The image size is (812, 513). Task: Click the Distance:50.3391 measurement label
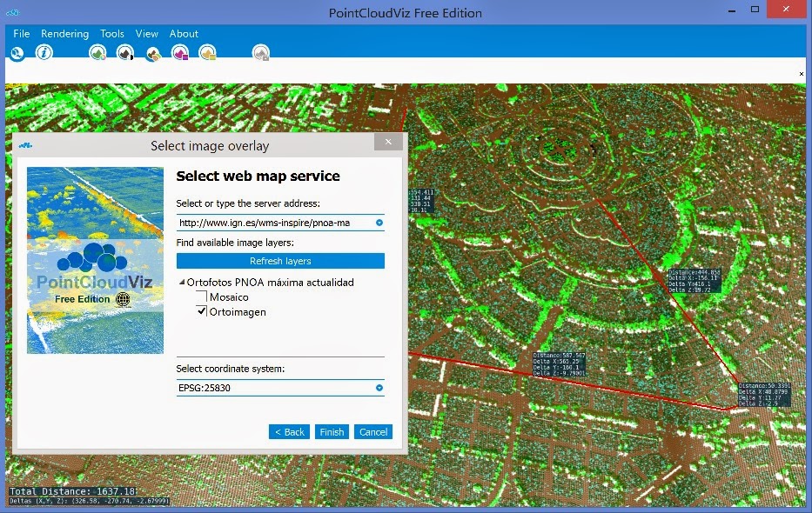point(764,395)
